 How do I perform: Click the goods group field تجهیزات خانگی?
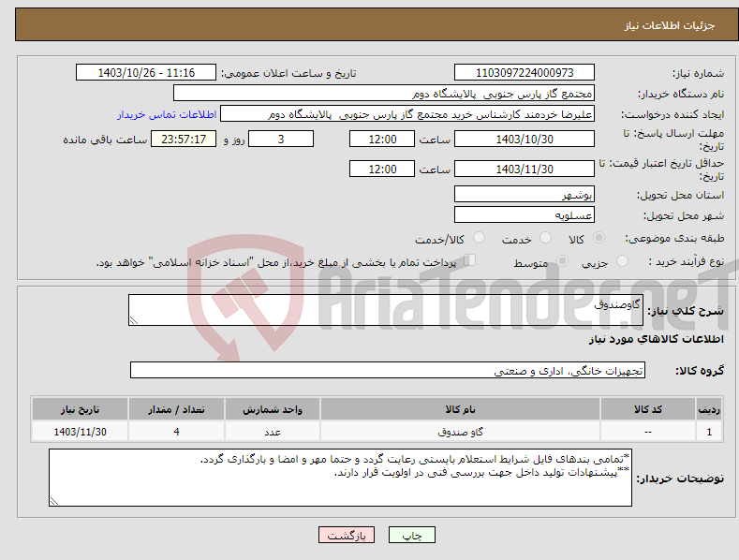click(x=388, y=370)
